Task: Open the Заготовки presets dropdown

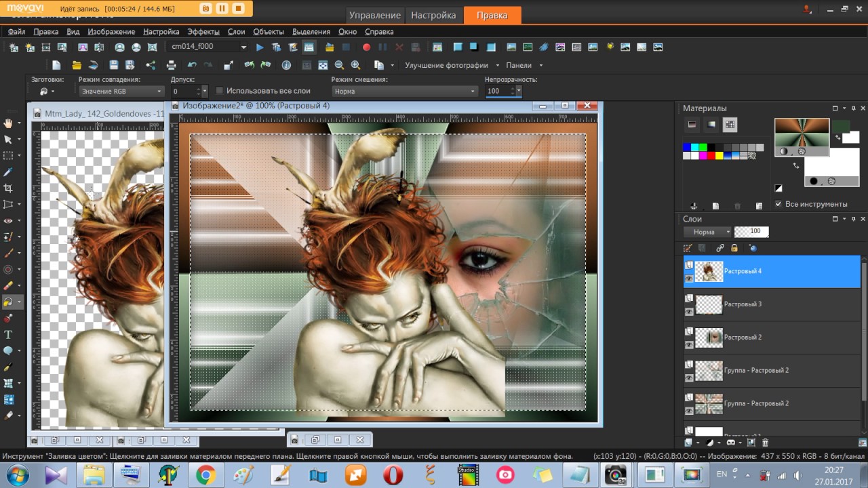Action: tap(47, 91)
